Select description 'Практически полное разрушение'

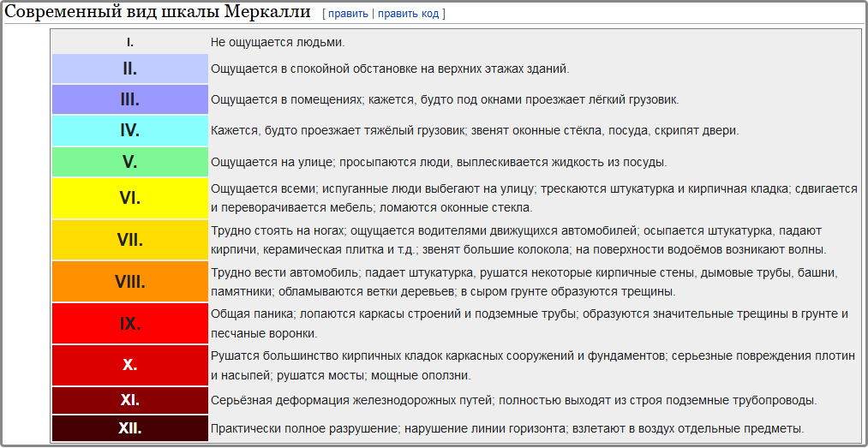(507, 428)
